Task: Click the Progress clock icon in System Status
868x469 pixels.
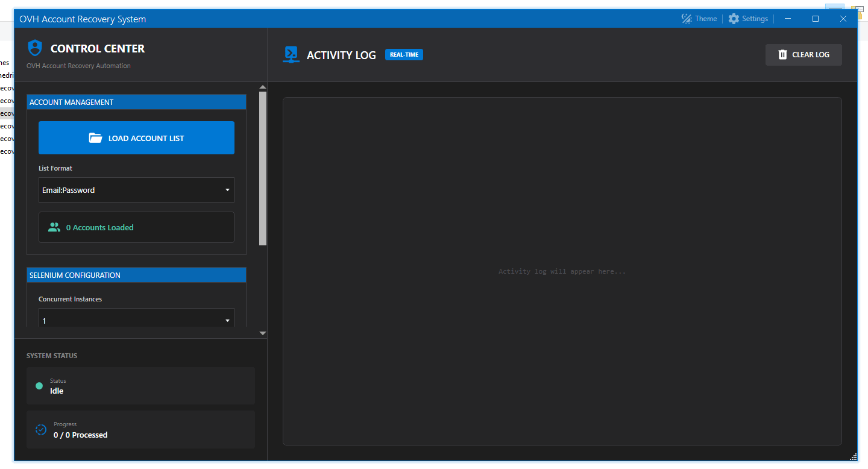Action: (40, 429)
